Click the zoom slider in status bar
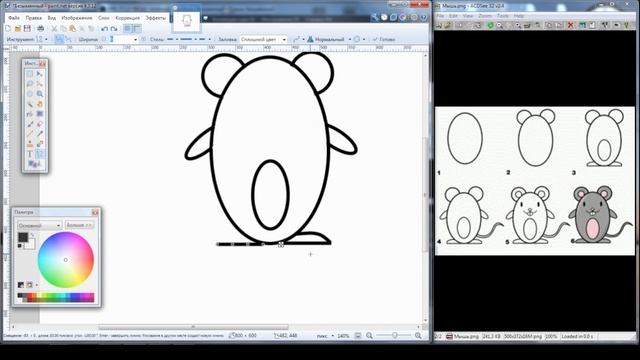 394,336
